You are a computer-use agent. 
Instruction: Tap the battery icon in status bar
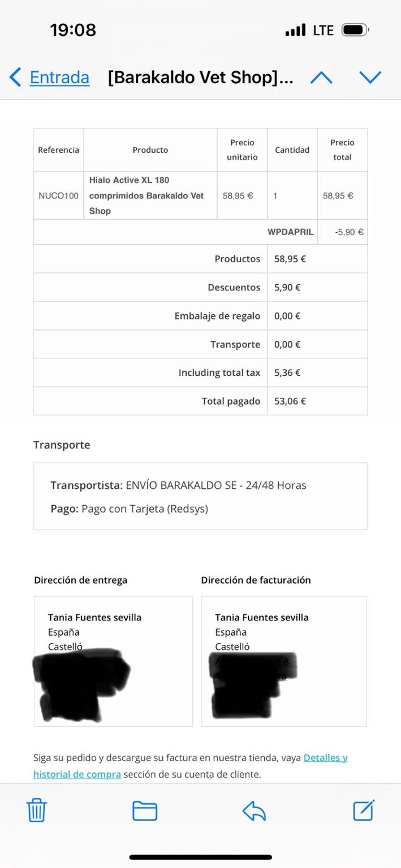(355, 30)
